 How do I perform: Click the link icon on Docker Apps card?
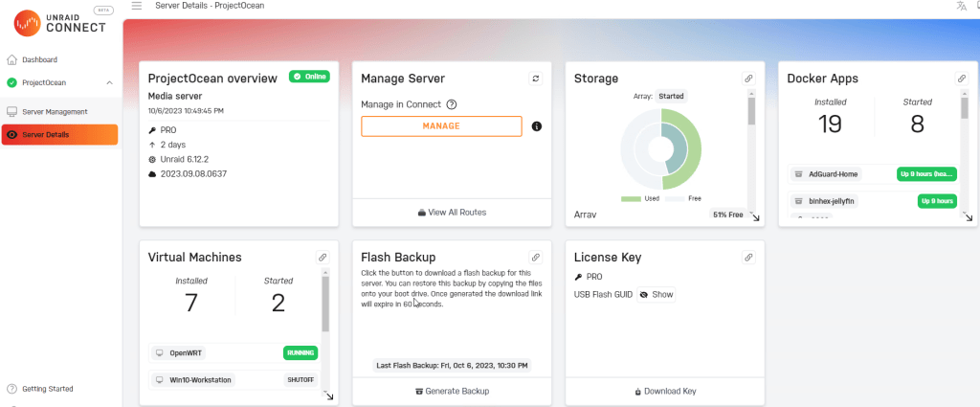tap(962, 79)
